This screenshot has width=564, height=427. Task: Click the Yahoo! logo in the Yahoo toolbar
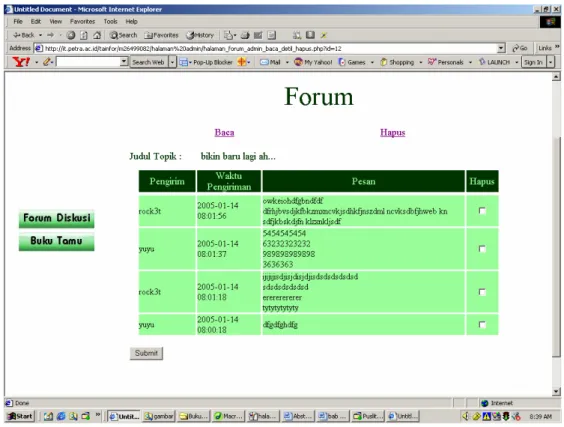[x=21, y=62]
